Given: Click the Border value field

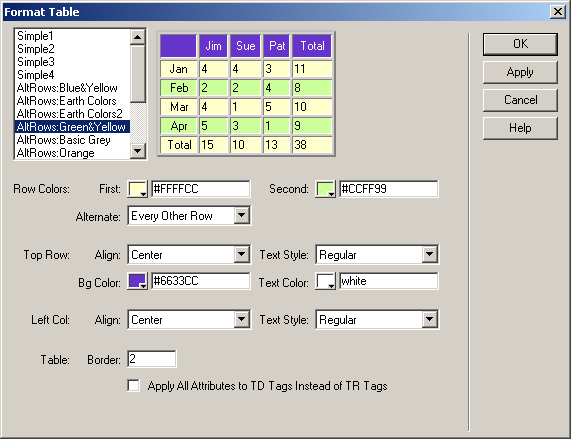Looking at the screenshot, I should pos(152,359).
